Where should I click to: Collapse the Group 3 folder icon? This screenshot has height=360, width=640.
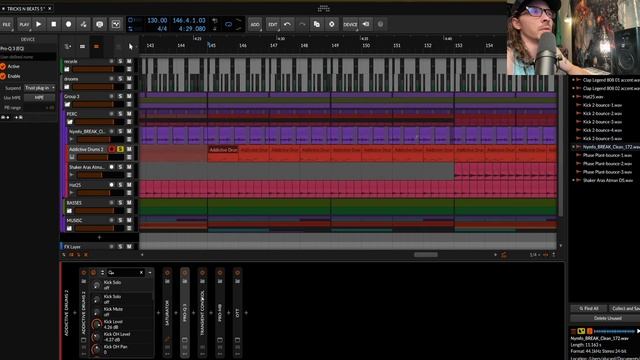click(x=67, y=104)
